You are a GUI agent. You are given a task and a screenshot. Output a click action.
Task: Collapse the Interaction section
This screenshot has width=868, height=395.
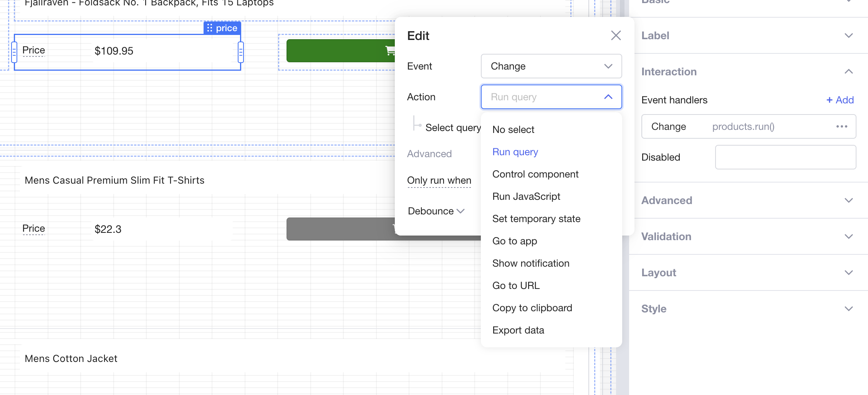point(848,71)
